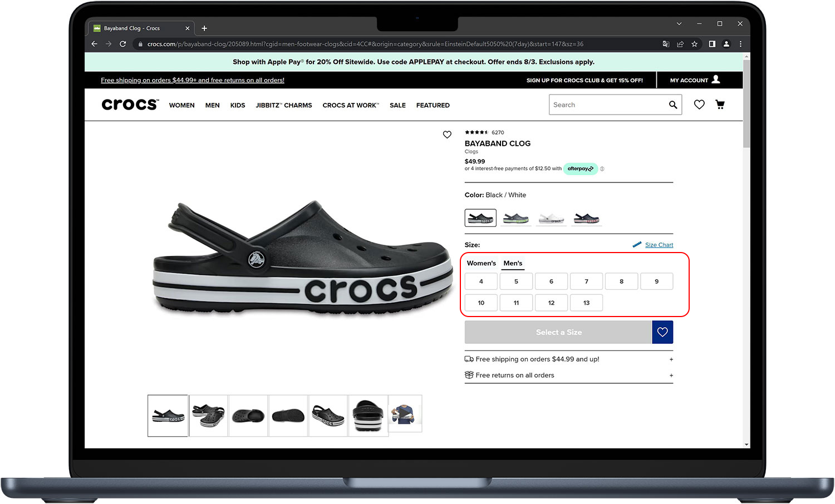
Task: Click the Crocs logo
Action: point(130,105)
